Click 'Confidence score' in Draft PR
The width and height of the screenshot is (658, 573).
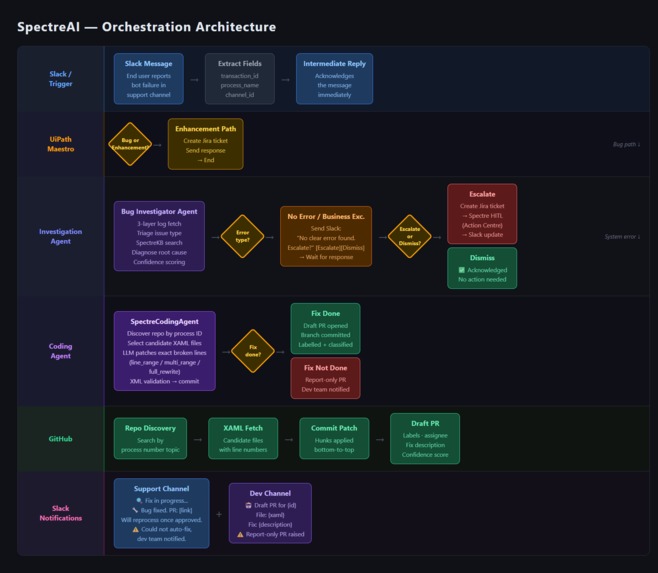click(x=425, y=455)
